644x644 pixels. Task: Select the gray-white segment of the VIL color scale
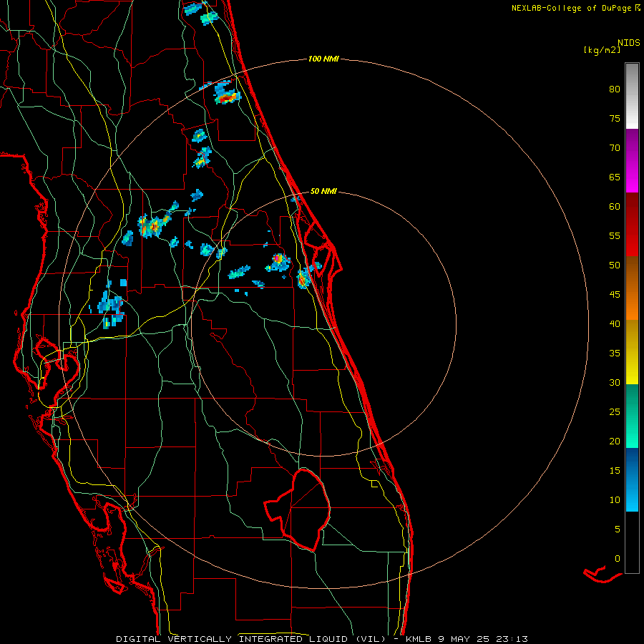632,96
